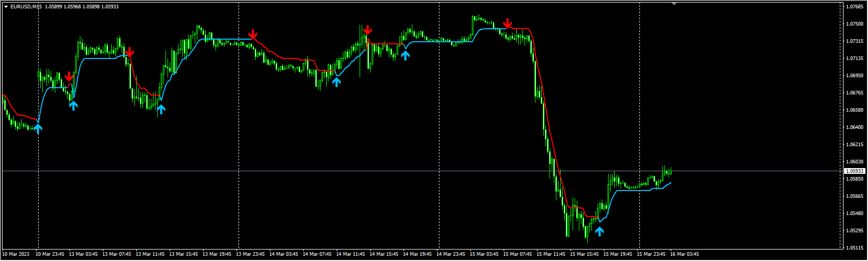Click the 1.06580 price axis label
This screenshot has width=868, height=261.
pos(854,110)
